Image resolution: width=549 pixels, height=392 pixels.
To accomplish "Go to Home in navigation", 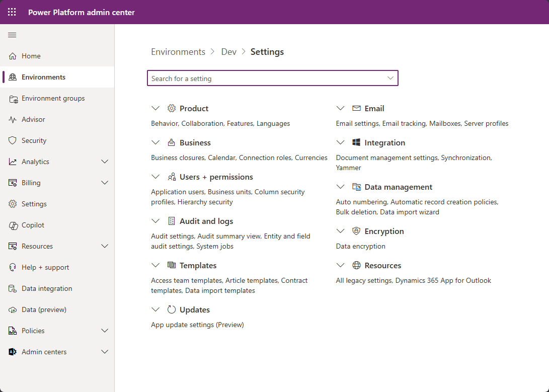I will point(57,56).
